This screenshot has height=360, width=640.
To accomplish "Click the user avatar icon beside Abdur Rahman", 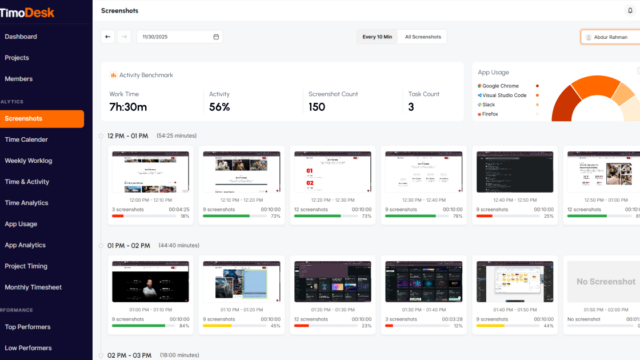I will (x=589, y=37).
